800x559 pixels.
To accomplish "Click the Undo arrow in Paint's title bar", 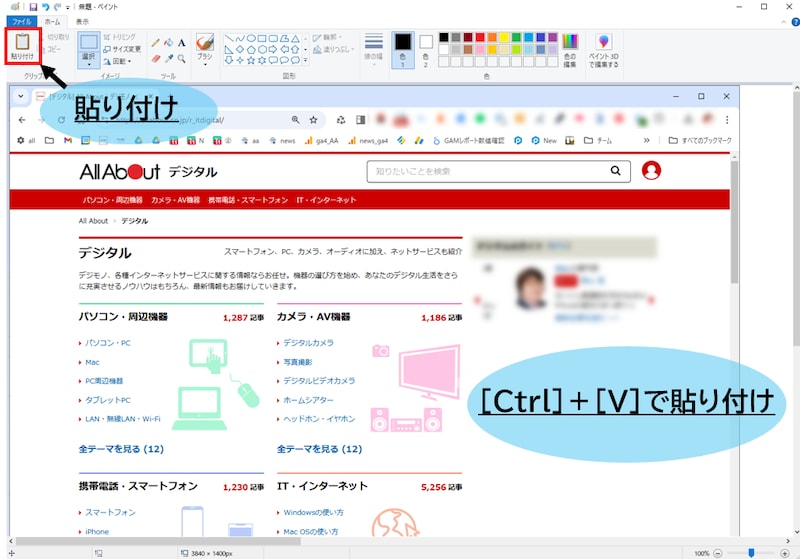I will click(45, 7).
